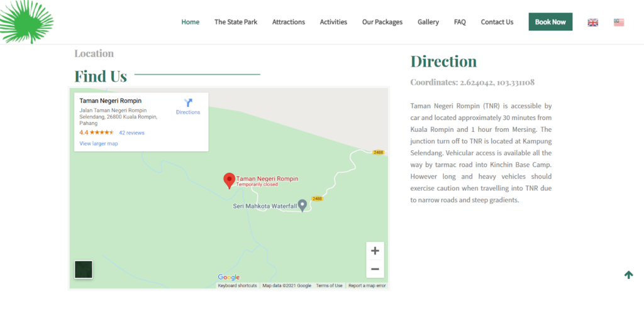Open the 42 reviews link

(x=132, y=133)
